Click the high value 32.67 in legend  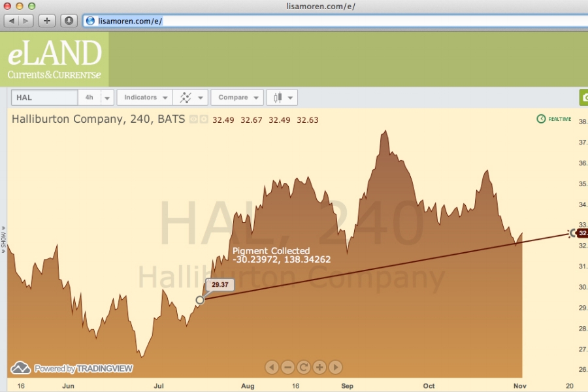point(252,120)
